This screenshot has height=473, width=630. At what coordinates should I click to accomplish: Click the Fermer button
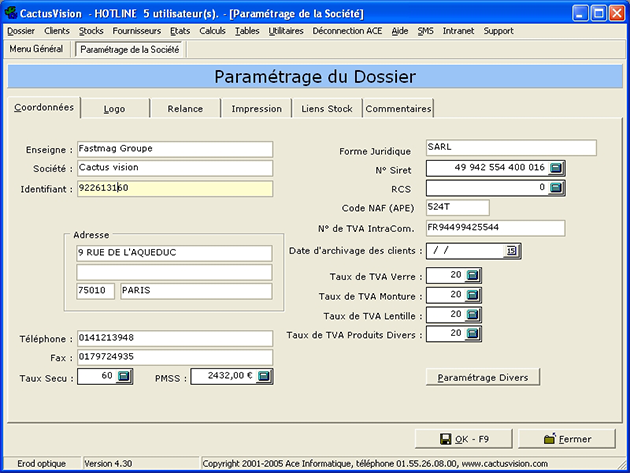567,439
